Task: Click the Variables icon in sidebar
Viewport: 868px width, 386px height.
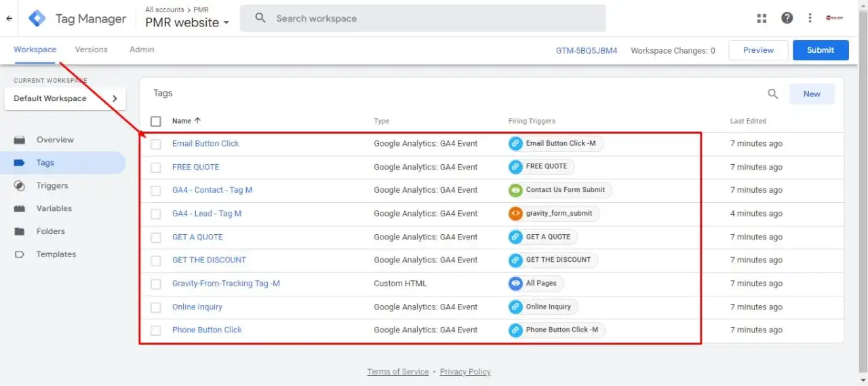Action: pos(20,208)
